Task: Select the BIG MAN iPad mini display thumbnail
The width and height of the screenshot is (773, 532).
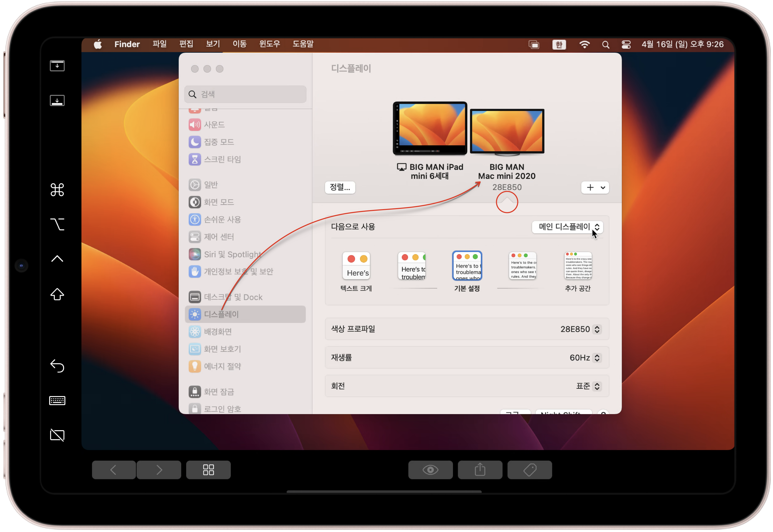Action: tap(430, 128)
